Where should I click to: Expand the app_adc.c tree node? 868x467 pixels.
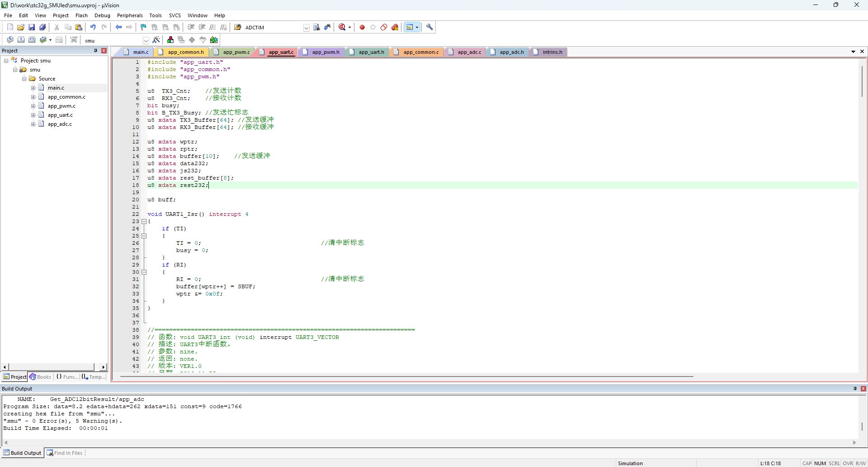click(33, 124)
